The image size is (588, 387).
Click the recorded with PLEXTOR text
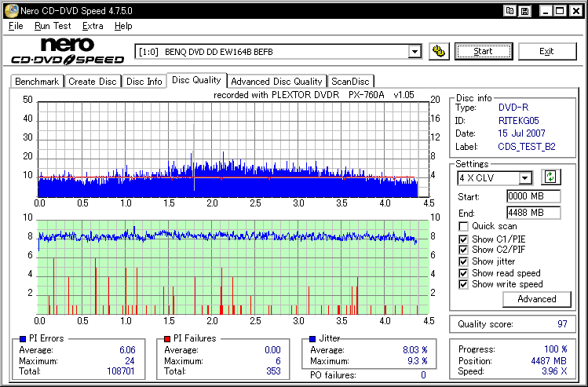(314, 95)
